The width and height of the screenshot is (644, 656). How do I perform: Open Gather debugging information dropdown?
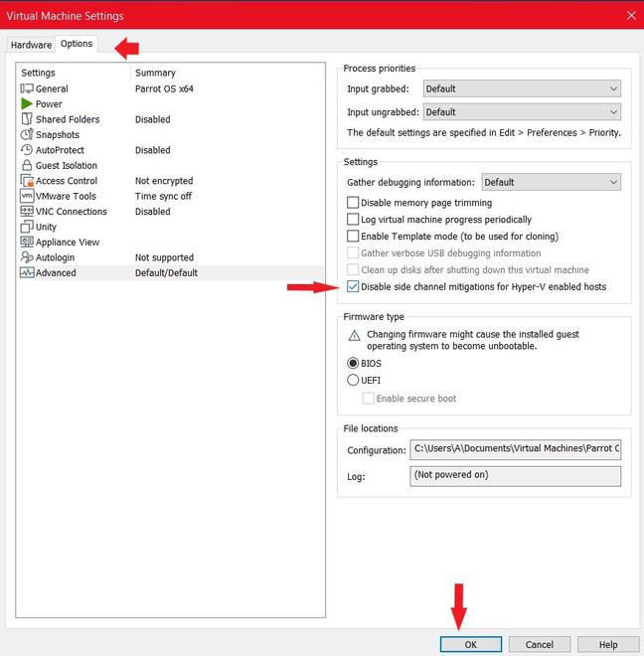pos(552,183)
